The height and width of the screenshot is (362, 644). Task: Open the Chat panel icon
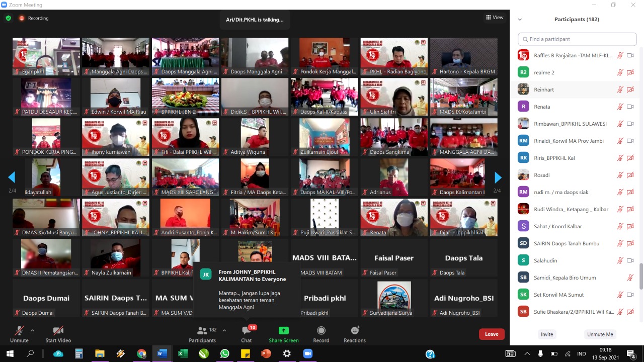click(x=246, y=331)
